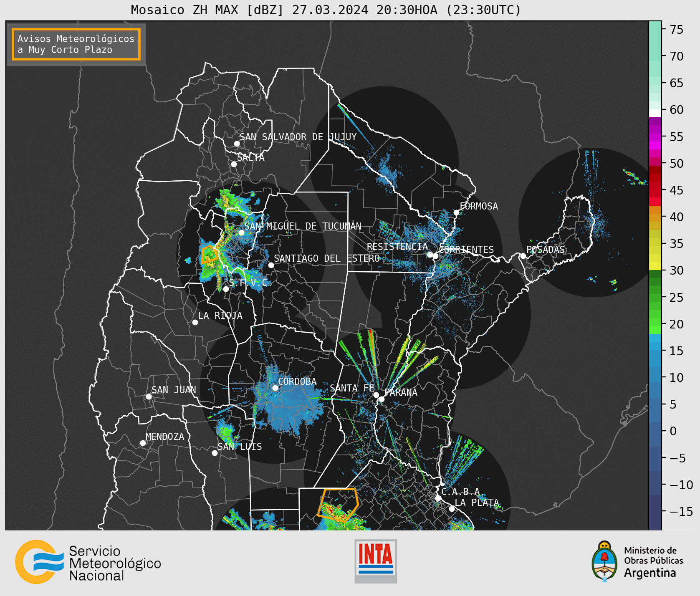This screenshot has width=700, height=596.
Task: Click the LA PLATA label text
Action: [x=477, y=503]
